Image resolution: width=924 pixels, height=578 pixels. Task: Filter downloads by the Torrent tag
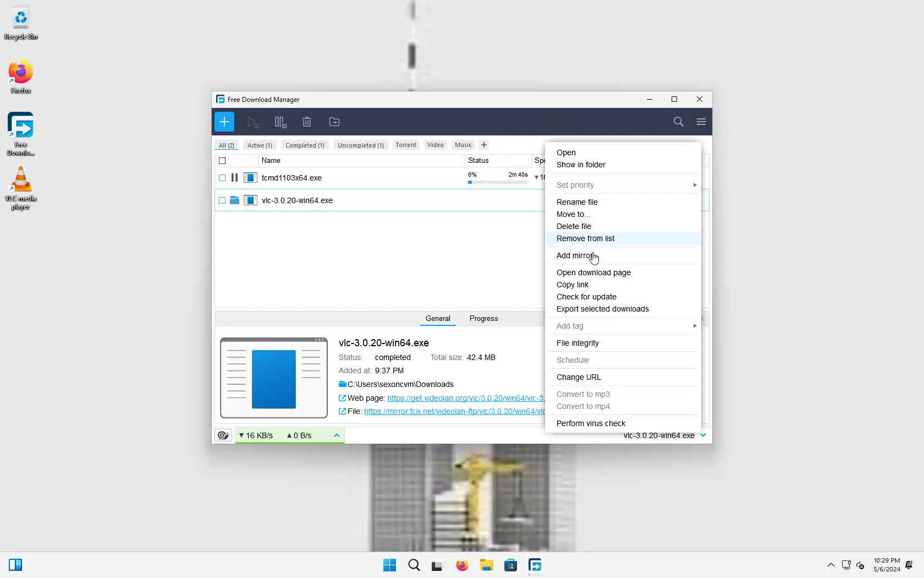406,145
